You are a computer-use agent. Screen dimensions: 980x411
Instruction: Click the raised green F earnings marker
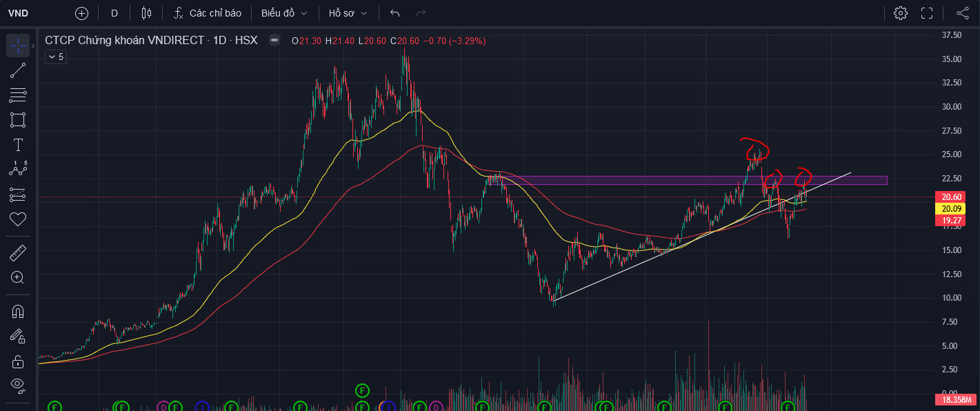363,391
